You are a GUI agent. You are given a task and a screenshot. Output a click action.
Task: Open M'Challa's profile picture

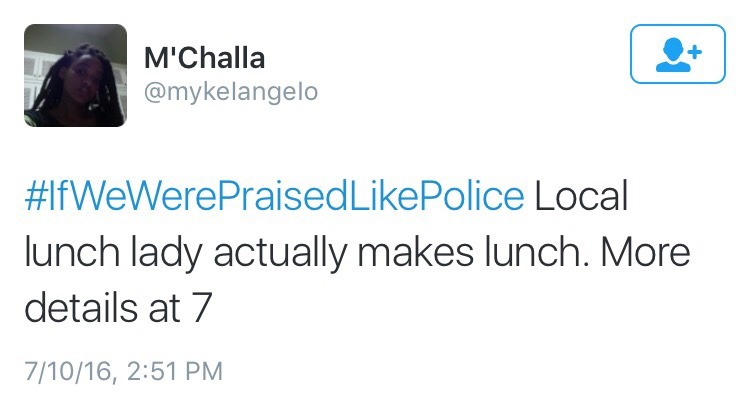coord(75,75)
